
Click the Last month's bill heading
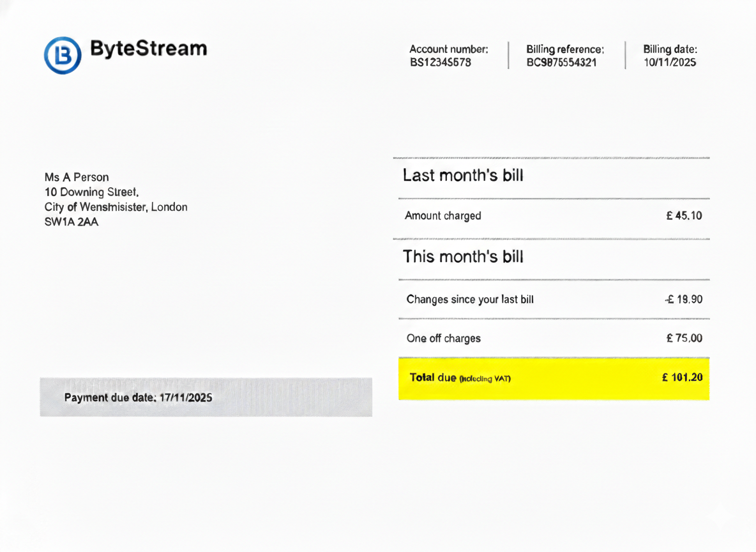pyautogui.click(x=463, y=175)
